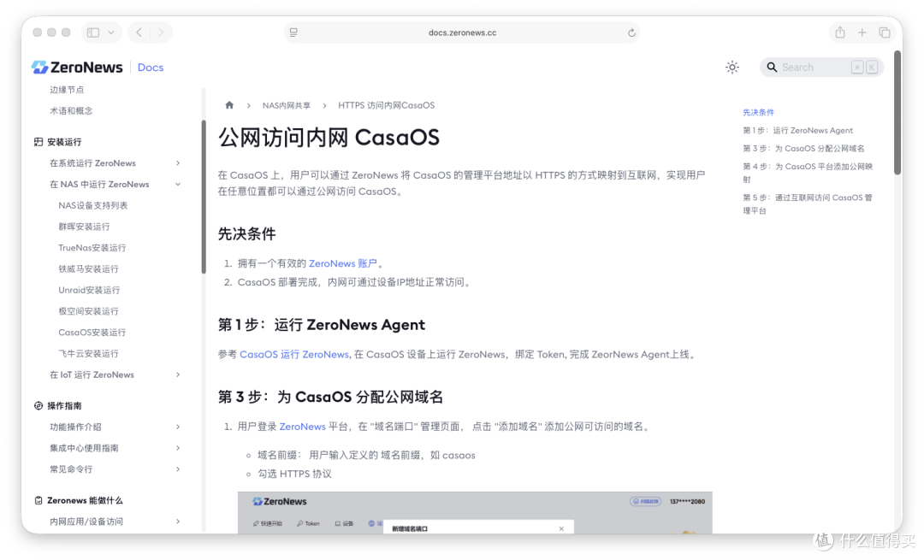Expand 功能操作介绍 chevron
Viewport: 924px width, 560px height.
178,427
